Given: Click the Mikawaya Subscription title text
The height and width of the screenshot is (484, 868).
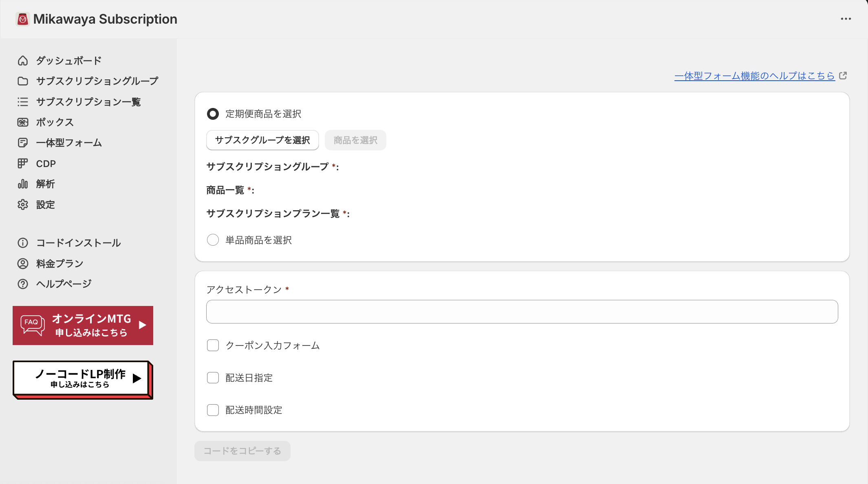Looking at the screenshot, I should point(105,19).
